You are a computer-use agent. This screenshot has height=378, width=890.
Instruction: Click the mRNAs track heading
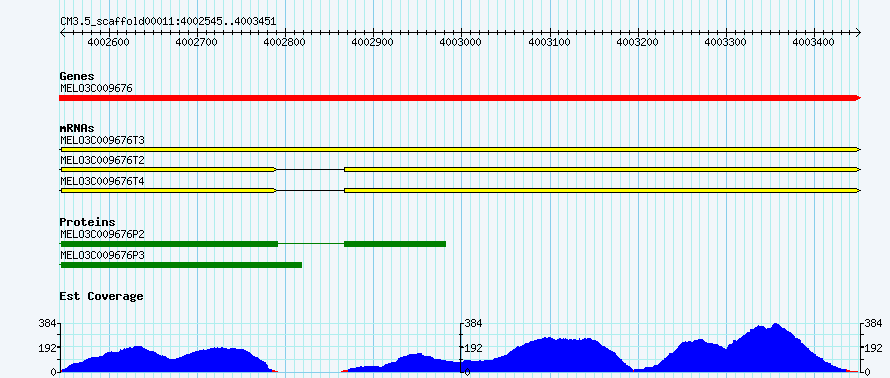click(x=77, y=128)
